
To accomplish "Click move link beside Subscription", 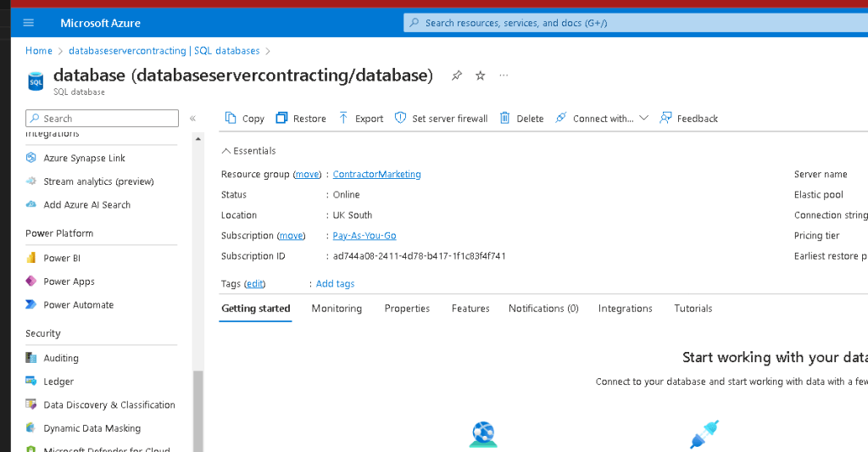I will pyautogui.click(x=292, y=236).
